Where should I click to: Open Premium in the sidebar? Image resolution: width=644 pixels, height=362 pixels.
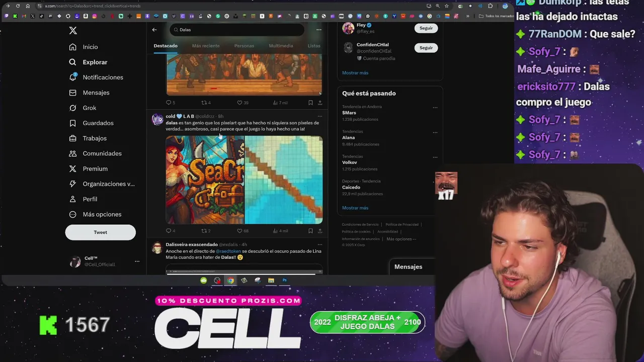click(x=89, y=168)
